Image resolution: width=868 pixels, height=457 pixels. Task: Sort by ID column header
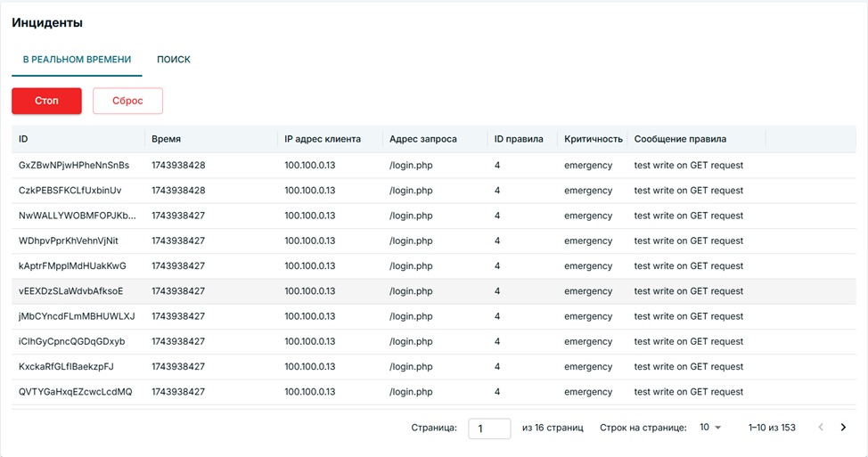point(23,139)
